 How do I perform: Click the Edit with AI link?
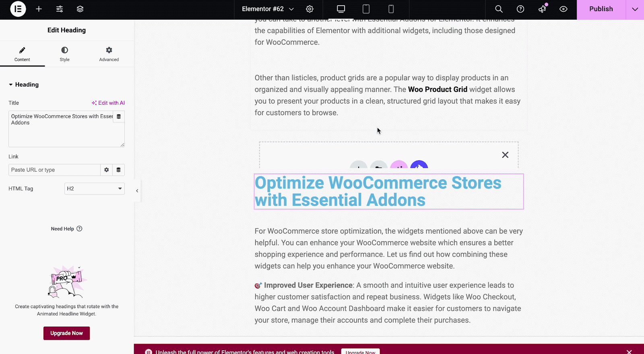pos(108,103)
